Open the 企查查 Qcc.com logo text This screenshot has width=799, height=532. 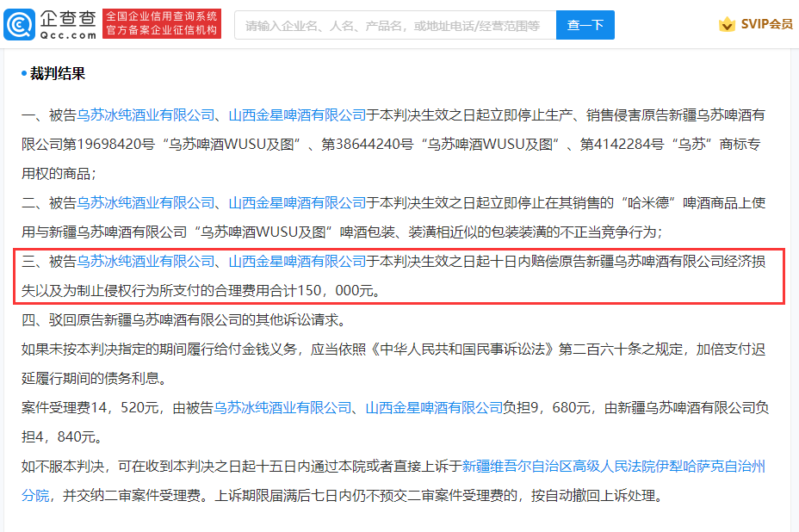point(68,24)
